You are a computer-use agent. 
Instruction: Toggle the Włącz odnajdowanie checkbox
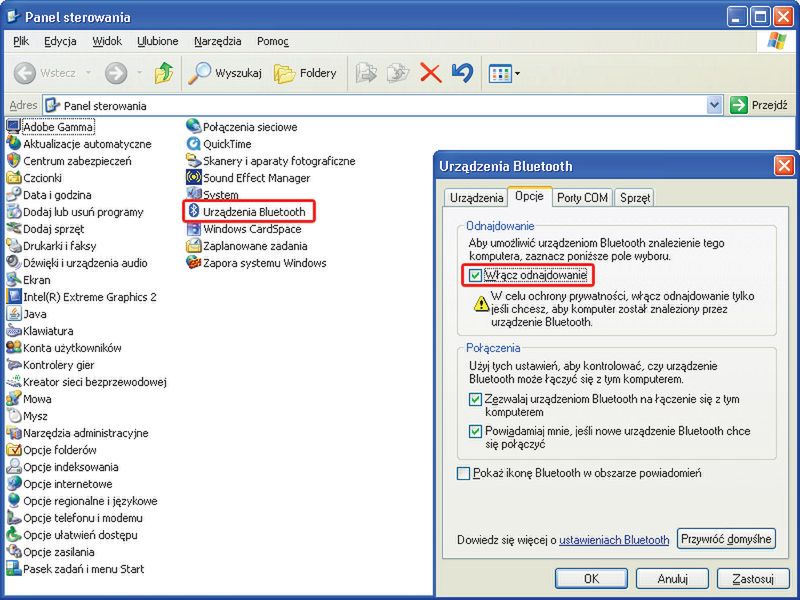476,276
